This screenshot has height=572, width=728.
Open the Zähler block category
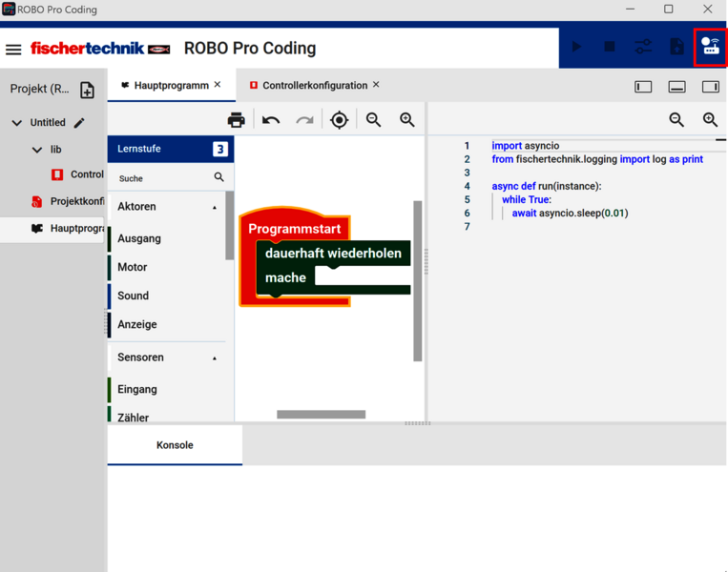[166, 416]
